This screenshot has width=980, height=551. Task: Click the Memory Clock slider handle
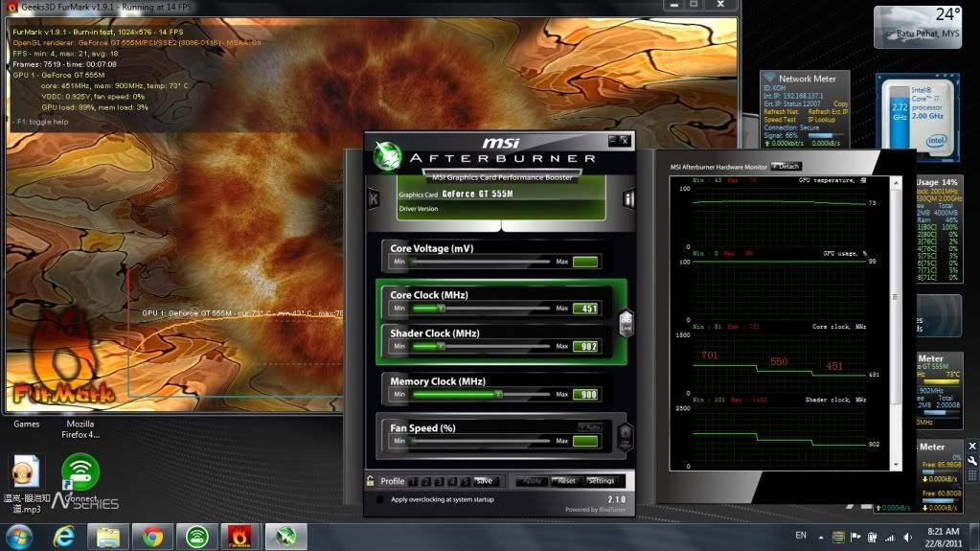tap(497, 394)
